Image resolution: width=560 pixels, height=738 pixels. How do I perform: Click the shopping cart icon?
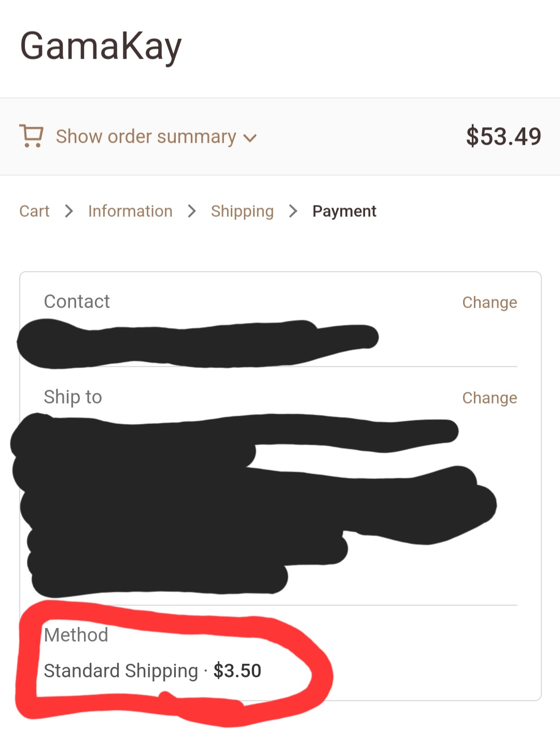point(31,136)
